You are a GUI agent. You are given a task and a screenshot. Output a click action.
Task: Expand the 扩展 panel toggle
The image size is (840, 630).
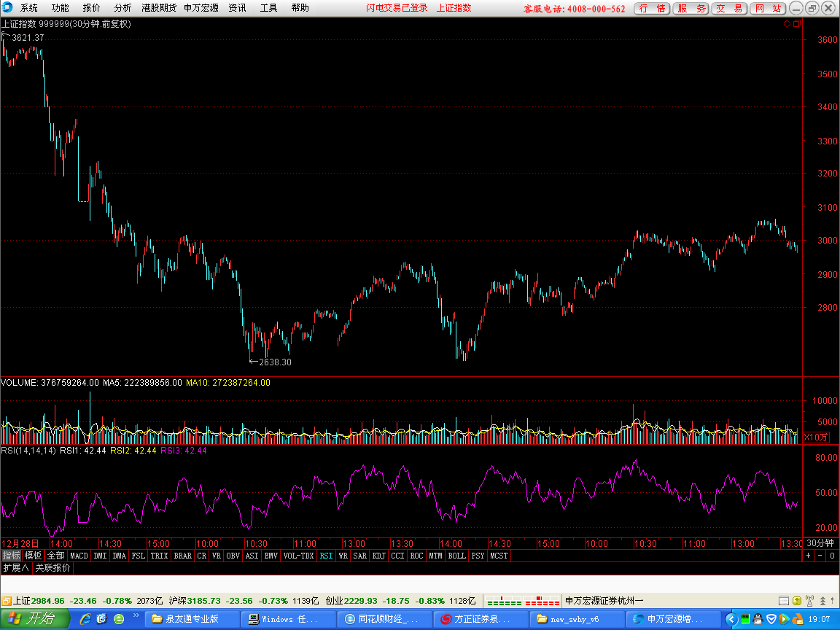click(x=16, y=567)
